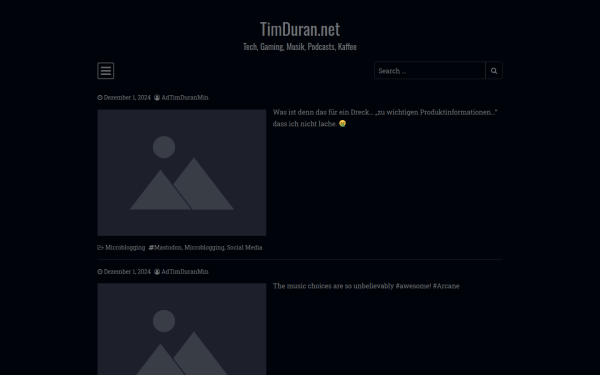This screenshot has width=600, height=375.
Task: Focus the Search input field
Action: 430,71
